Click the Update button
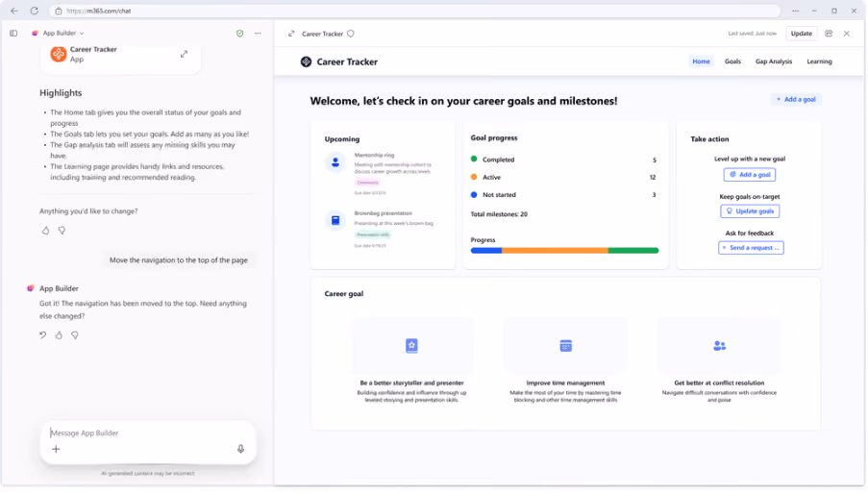 pyautogui.click(x=801, y=34)
